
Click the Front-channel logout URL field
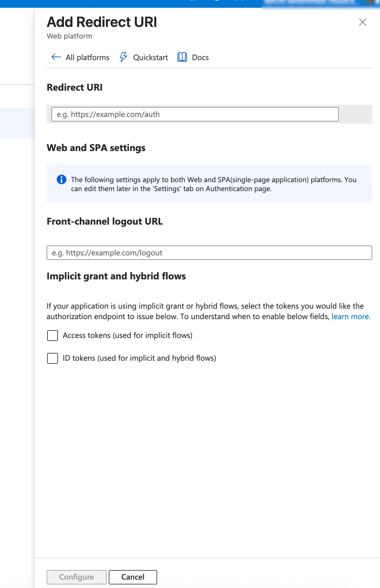209,253
